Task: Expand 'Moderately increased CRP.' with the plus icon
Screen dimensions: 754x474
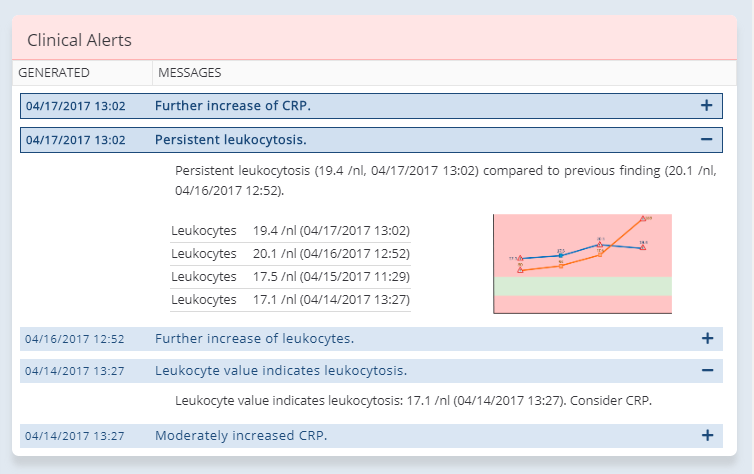Action: (706, 435)
